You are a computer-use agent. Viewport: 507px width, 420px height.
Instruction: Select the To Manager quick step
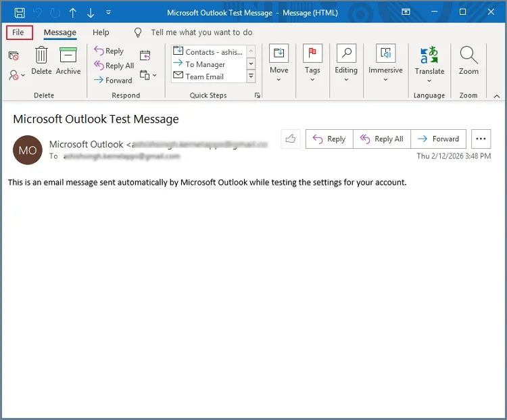coord(209,64)
